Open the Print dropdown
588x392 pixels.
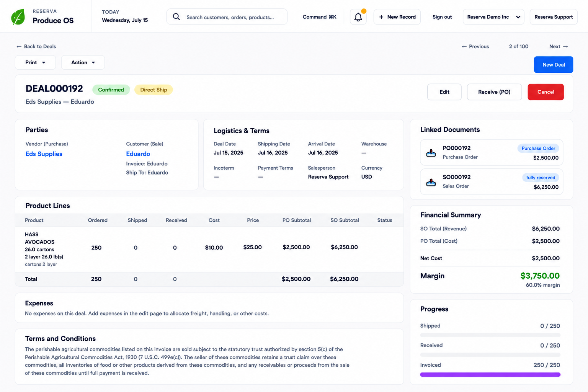[x=35, y=62]
